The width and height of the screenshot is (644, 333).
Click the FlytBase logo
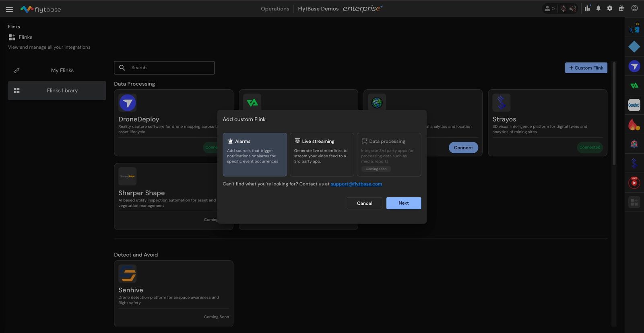[41, 9]
